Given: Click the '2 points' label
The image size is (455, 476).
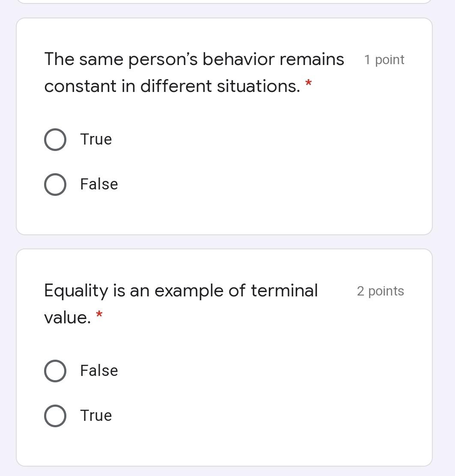Looking at the screenshot, I should [380, 291].
